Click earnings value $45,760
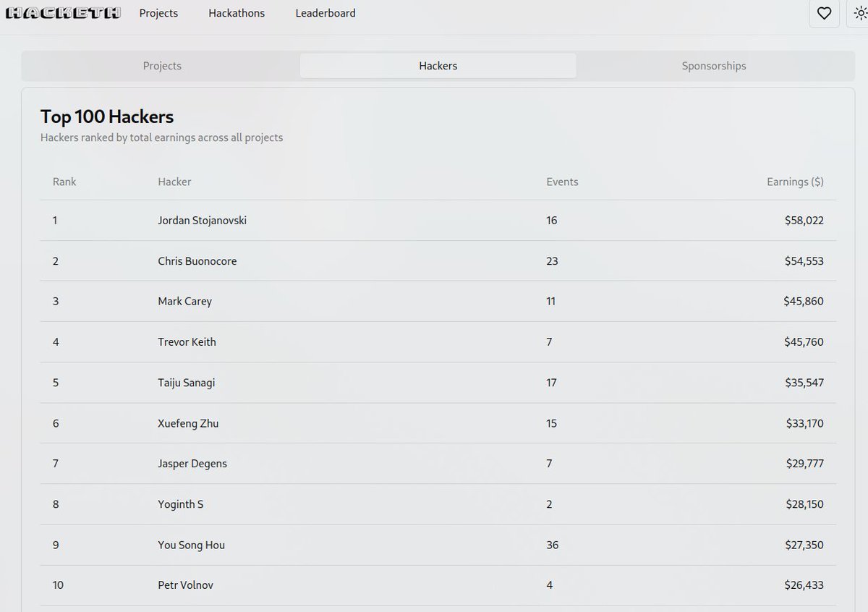This screenshot has width=868, height=612. click(804, 342)
